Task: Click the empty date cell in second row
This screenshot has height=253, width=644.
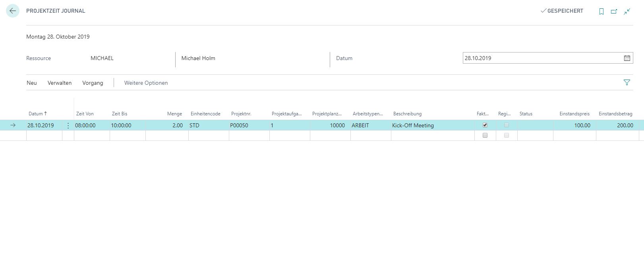Action: [x=44, y=136]
